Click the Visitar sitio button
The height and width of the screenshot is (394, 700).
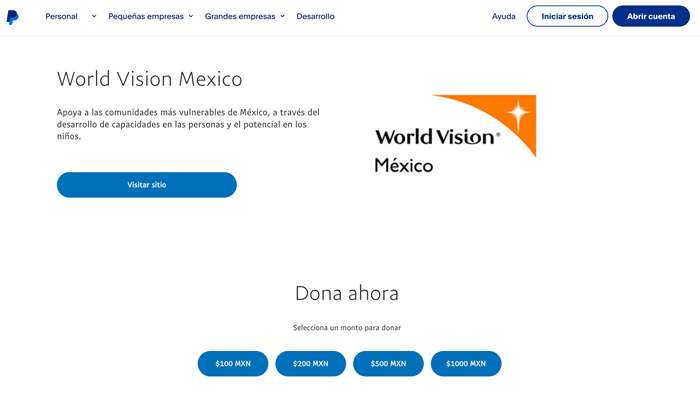coord(146,185)
